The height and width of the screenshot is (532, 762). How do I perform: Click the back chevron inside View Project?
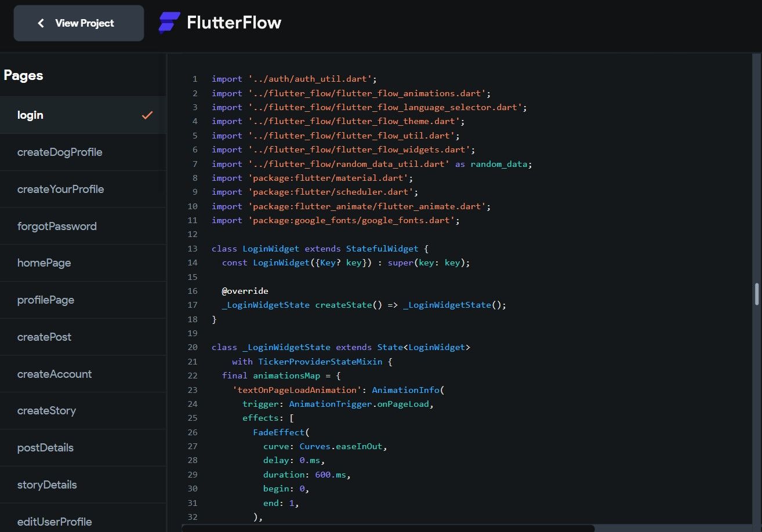coord(41,23)
